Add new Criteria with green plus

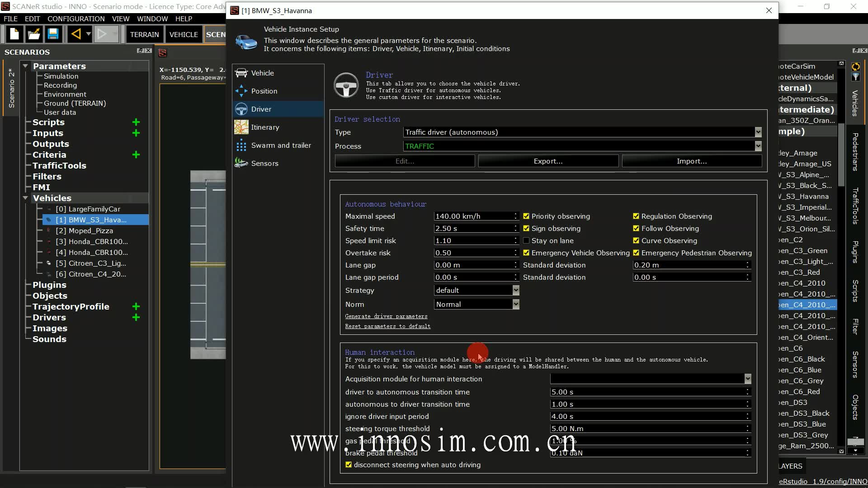pos(136,155)
